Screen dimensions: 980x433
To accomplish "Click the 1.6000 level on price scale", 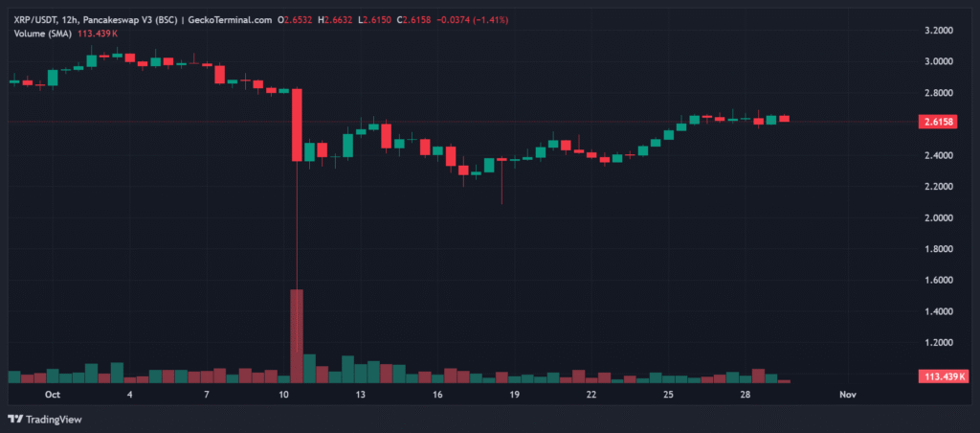I will (x=938, y=280).
